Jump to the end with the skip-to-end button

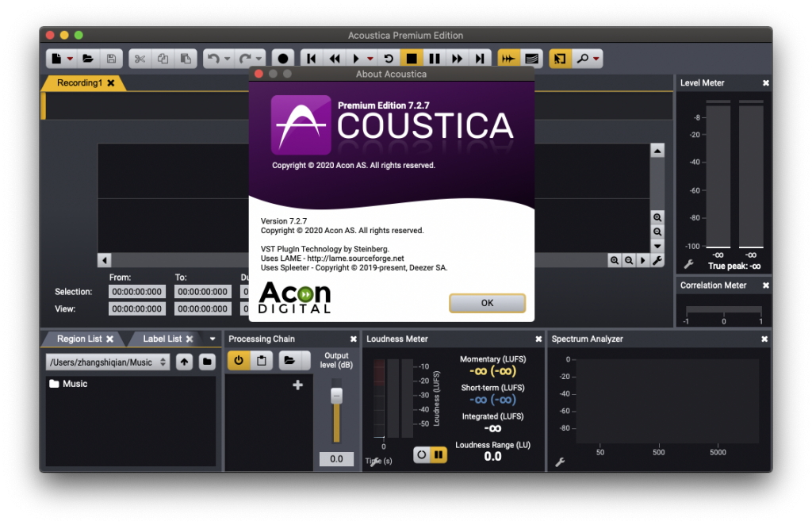pyautogui.click(x=480, y=59)
